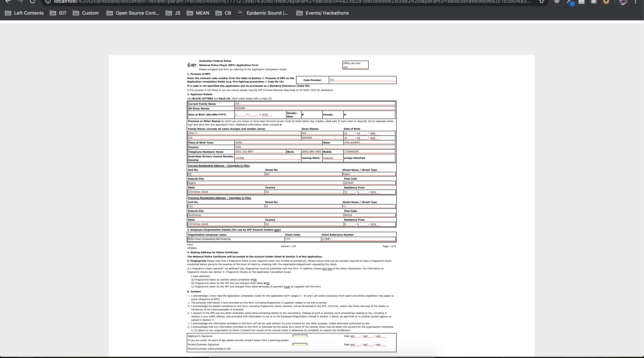This screenshot has width=644, height=358.
Task: Bookmark this page with the star icon
Action: [x=542, y=1]
